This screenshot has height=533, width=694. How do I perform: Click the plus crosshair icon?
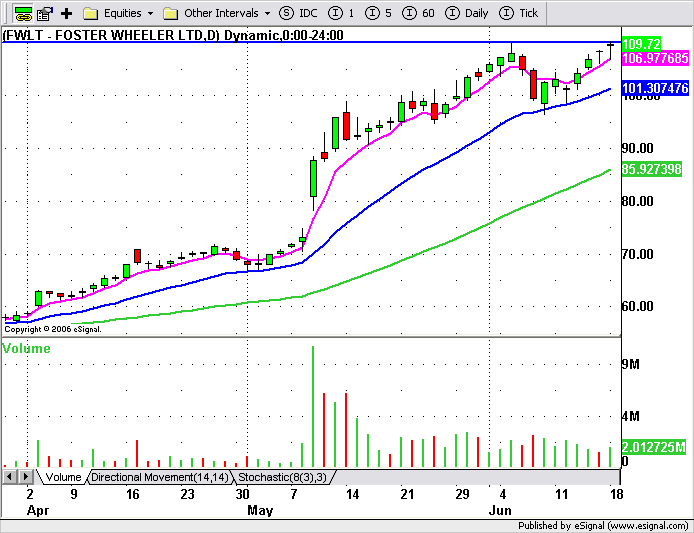[66, 14]
